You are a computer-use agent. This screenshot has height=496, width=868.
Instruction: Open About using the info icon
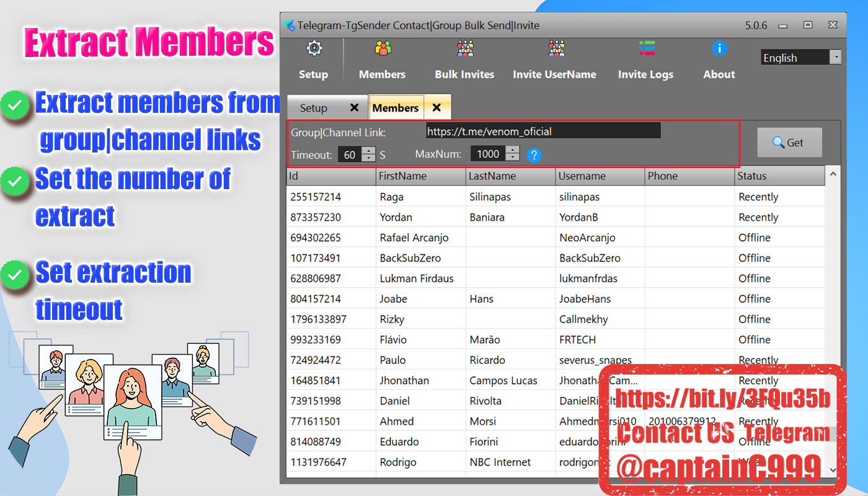point(719,48)
